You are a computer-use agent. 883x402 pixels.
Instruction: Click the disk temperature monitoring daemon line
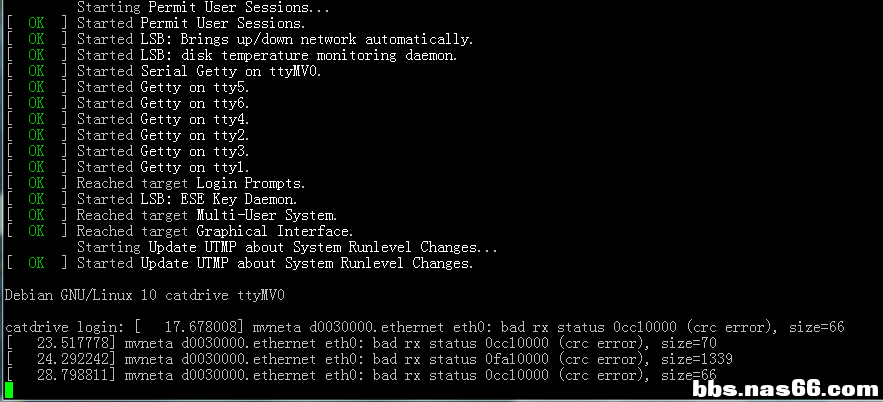267,55
